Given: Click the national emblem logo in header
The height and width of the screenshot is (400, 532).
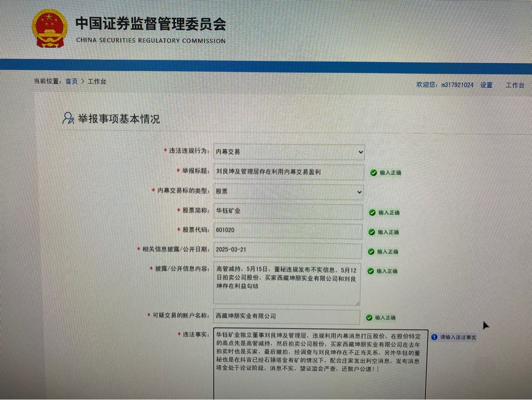Looking at the screenshot, I should point(49,29).
